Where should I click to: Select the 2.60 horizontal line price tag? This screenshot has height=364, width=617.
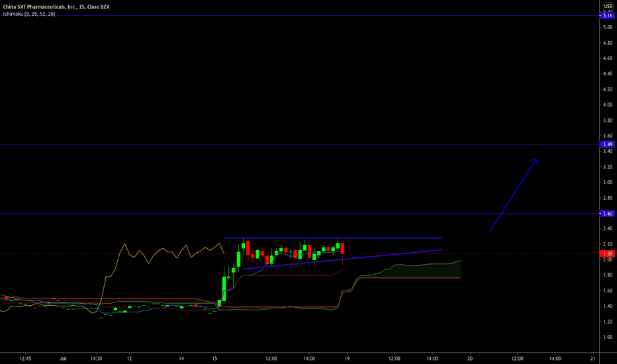pos(607,213)
